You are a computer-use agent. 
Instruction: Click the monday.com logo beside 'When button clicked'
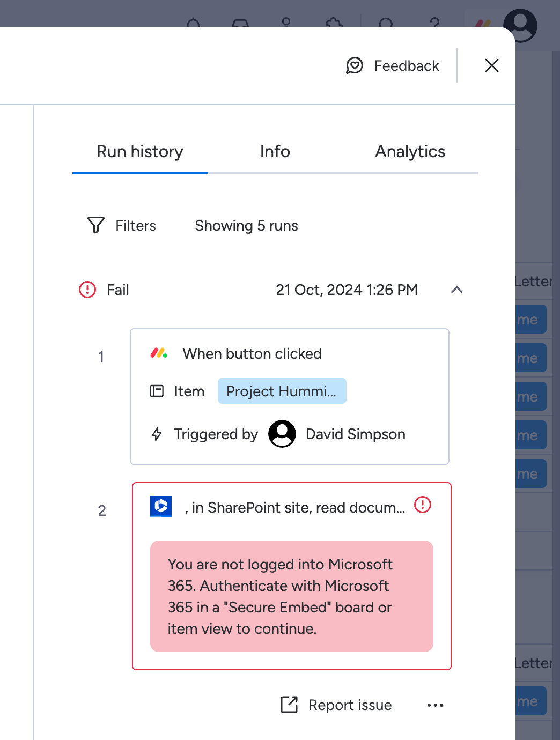point(159,353)
